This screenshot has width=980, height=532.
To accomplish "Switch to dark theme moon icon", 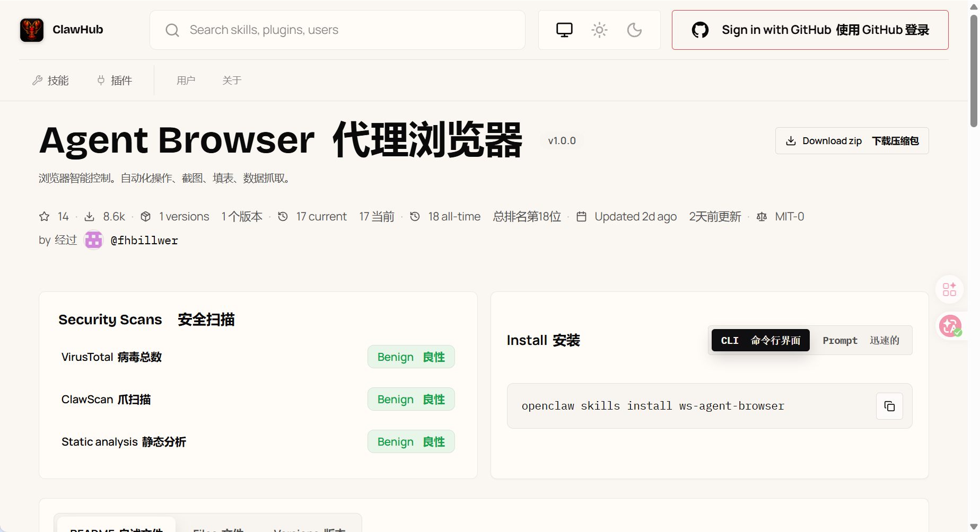I will (634, 30).
